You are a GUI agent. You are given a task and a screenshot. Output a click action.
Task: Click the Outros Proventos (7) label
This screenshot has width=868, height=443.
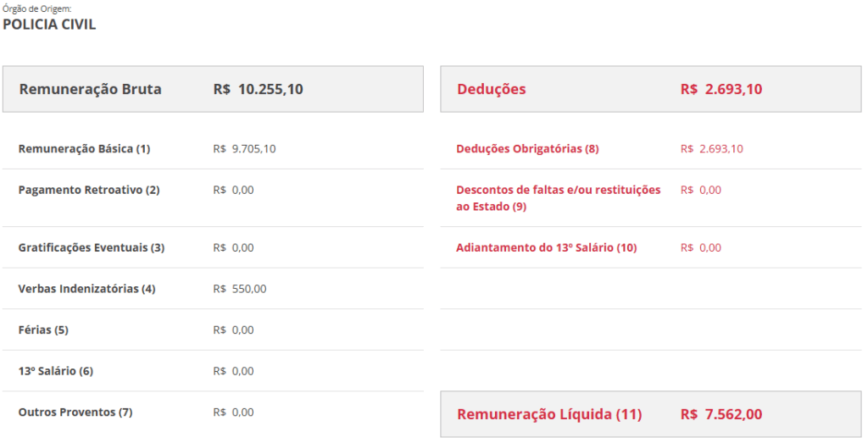pyautogui.click(x=75, y=413)
